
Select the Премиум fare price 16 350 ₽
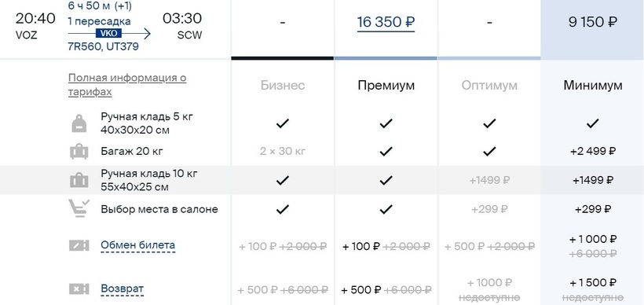click(386, 22)
